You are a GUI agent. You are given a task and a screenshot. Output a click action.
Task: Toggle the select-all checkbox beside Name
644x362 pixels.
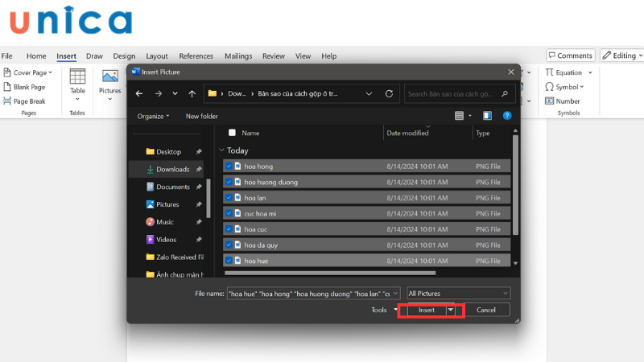click(x=233, y=133)
